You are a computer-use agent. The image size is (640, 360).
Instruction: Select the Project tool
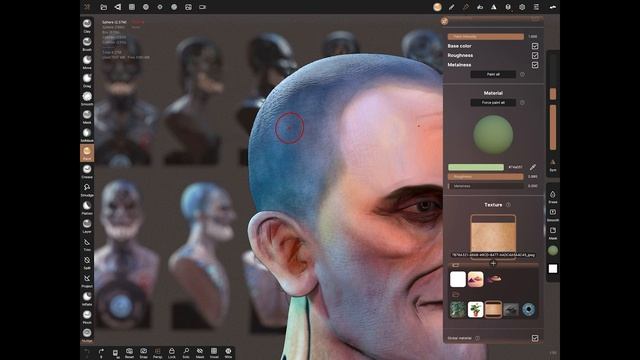click(87, 280)
